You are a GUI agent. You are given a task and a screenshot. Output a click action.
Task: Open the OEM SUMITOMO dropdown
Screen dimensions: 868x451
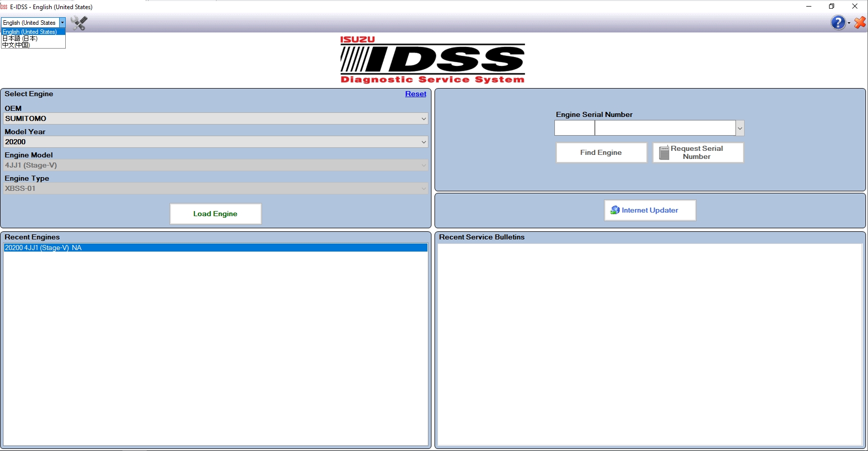215,118
